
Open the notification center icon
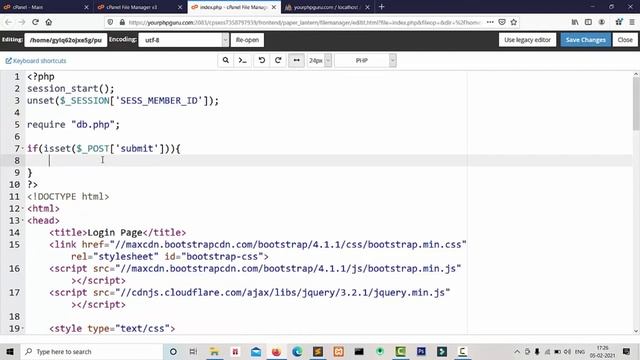click(x=627, y=351)
